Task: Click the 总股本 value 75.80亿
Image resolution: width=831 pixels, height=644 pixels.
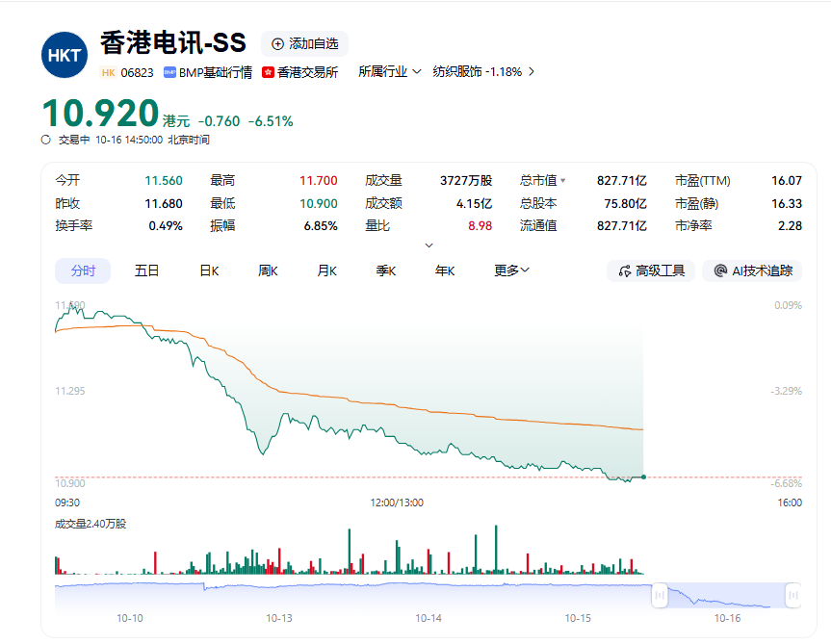Action: (625, 204)
